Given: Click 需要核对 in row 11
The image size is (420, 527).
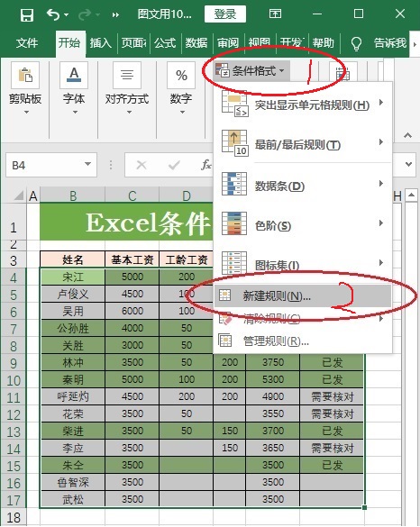Looking at the screenshot, I should (x=332, y=396).
